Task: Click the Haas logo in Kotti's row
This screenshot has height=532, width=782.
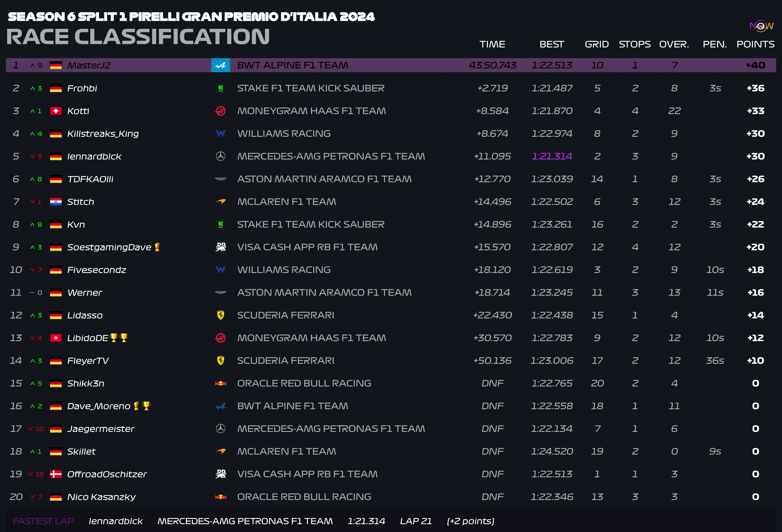Action: [220, 111]
